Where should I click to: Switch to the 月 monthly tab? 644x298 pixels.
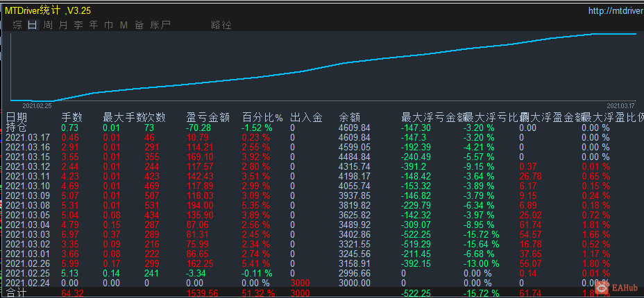click(63, 25)
